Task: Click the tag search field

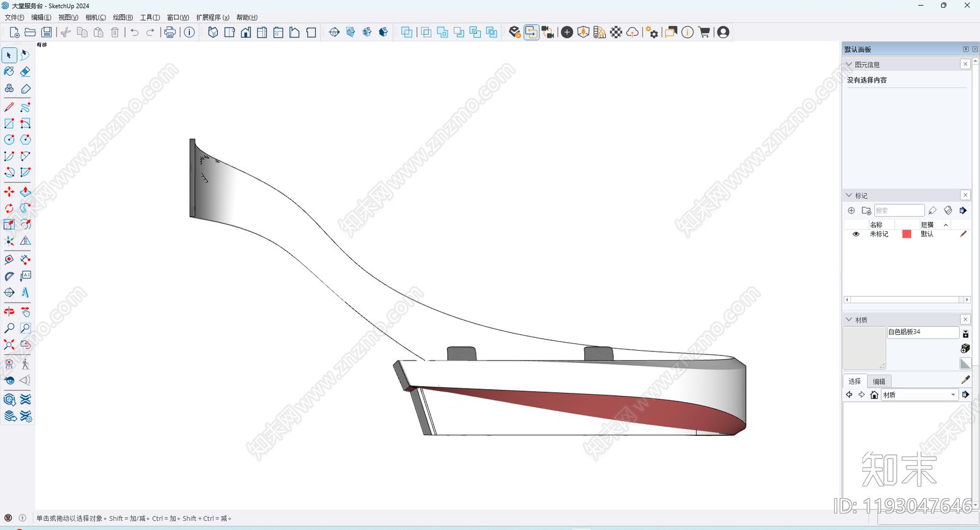Action: pos(899,211)
